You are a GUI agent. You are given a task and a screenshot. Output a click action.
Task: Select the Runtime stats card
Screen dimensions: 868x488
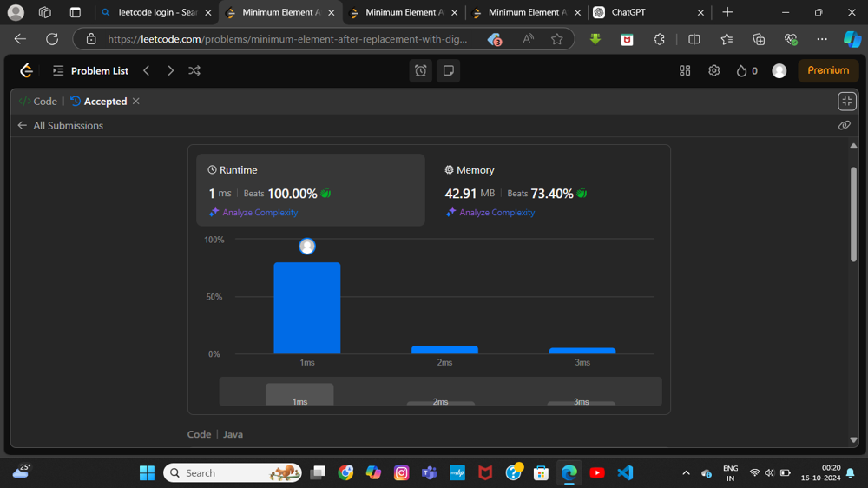311,190
